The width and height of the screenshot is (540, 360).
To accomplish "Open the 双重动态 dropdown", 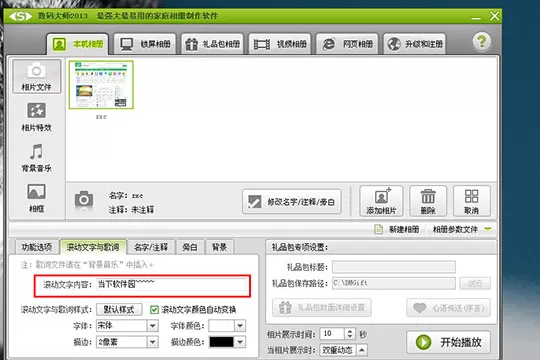I will (343, 350).
